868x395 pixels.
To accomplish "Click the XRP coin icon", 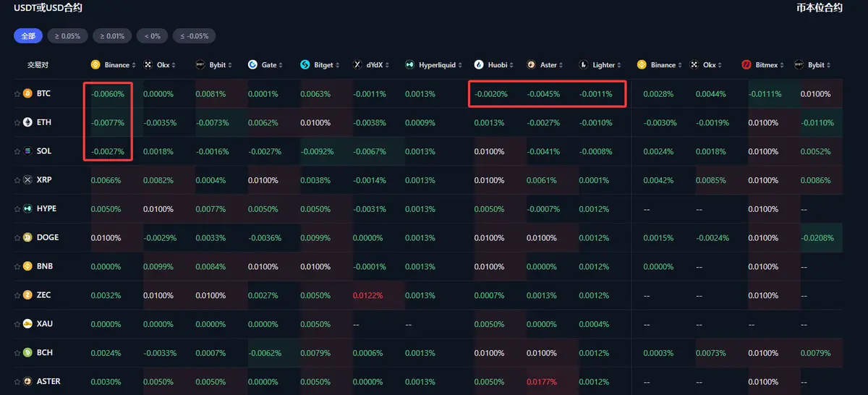I will pos(28,180).
